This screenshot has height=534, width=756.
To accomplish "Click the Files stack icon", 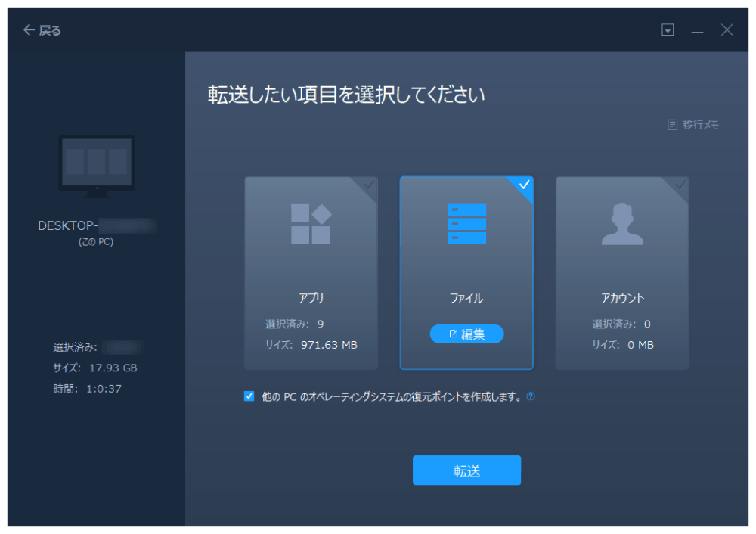I will pyautogui.click(x=466, y=224).
